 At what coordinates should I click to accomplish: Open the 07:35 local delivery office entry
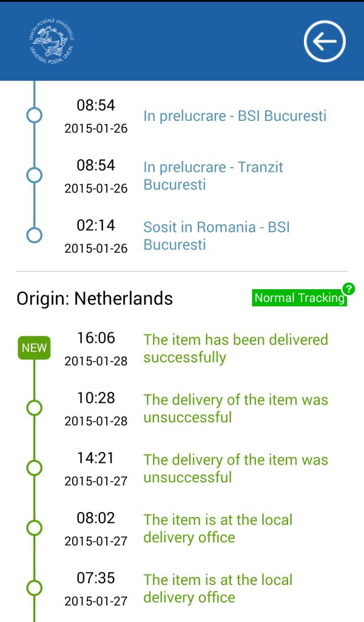(218, 589)
